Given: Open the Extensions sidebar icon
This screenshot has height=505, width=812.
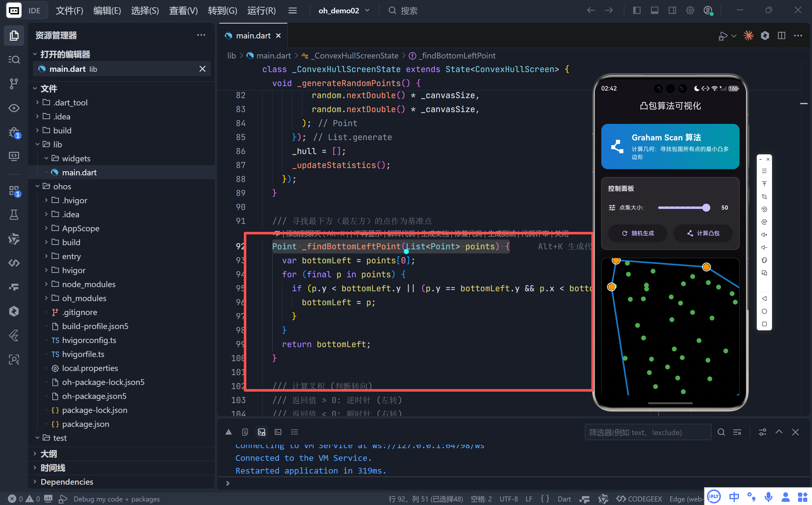Looking at the screenshot, I should [x=14, y=191].
